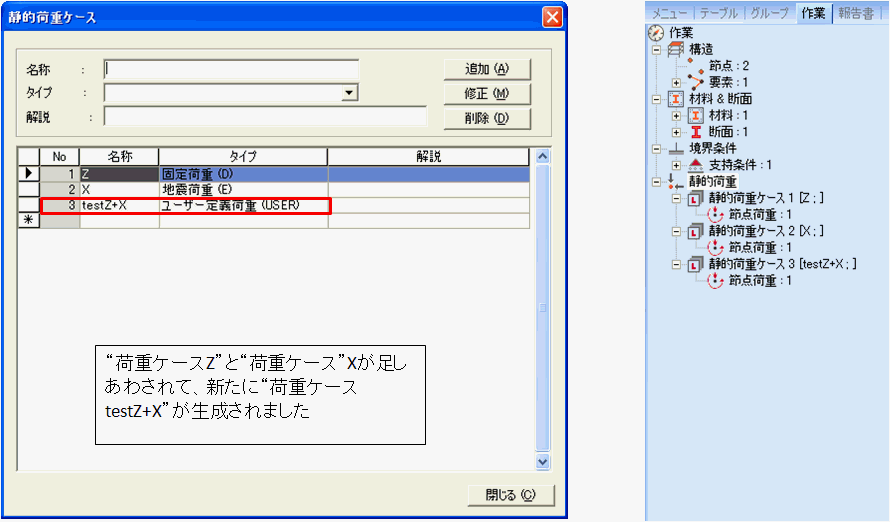Switch to the テーブル tab
This screenshot has height=522, width=890.
(717, 13)
